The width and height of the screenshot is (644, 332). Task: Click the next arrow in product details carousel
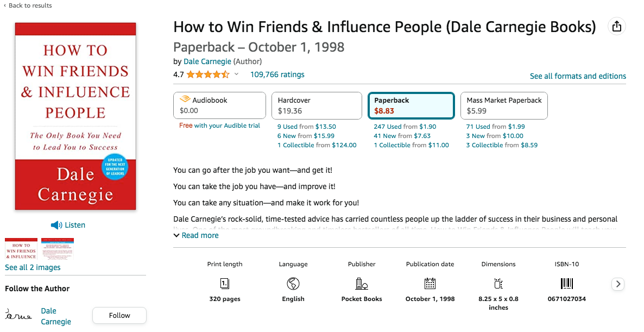point(617,284)
